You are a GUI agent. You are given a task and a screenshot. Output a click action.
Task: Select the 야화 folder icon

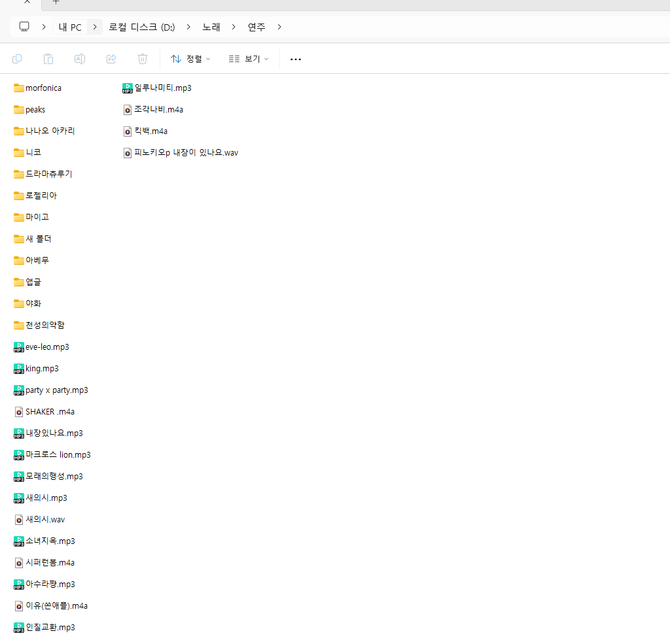(19, 303)
